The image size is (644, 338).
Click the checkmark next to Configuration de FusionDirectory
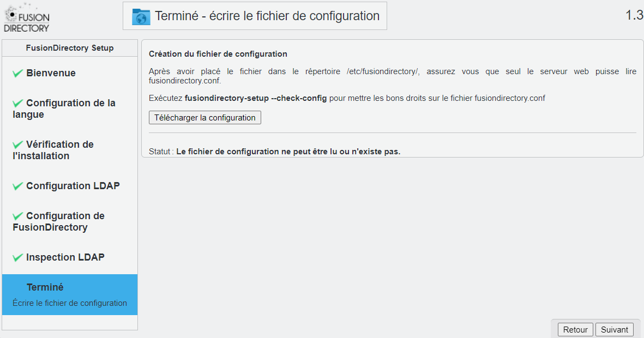17,216
